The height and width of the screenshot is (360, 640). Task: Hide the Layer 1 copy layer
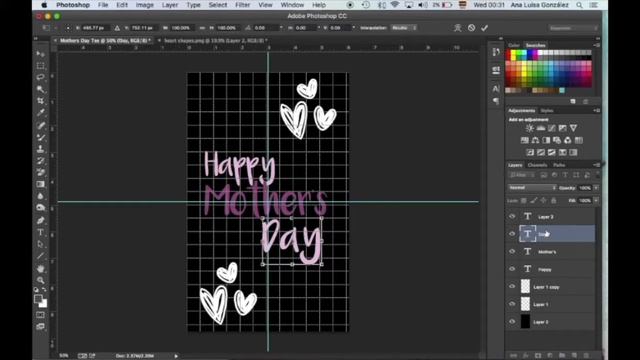point(512,287)
